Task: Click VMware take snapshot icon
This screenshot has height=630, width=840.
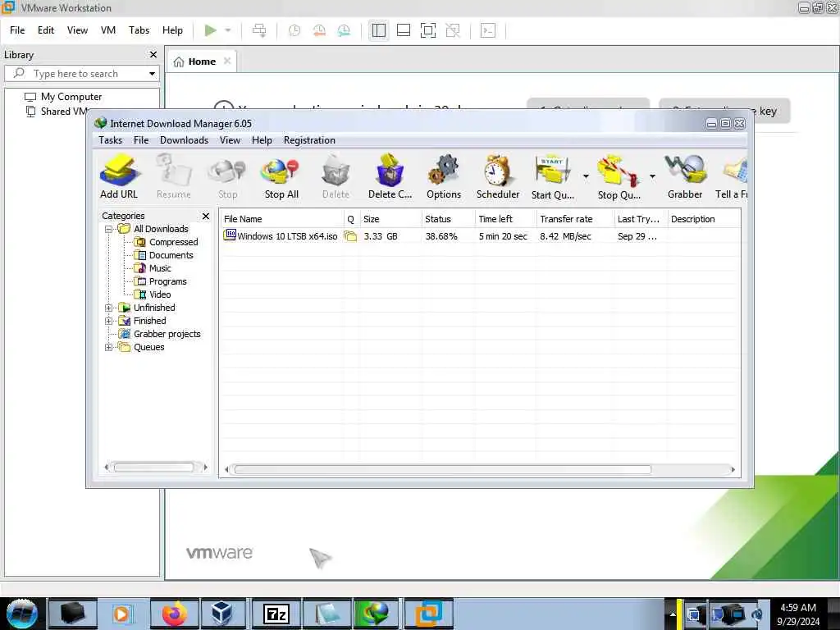Action: [294, 30]
